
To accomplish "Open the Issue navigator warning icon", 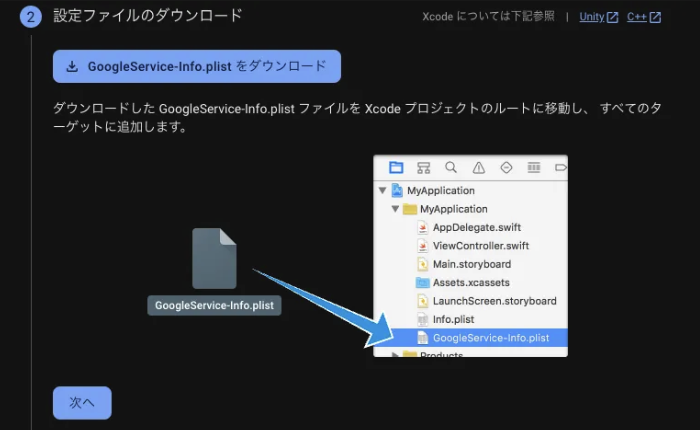I will (479, 167).
